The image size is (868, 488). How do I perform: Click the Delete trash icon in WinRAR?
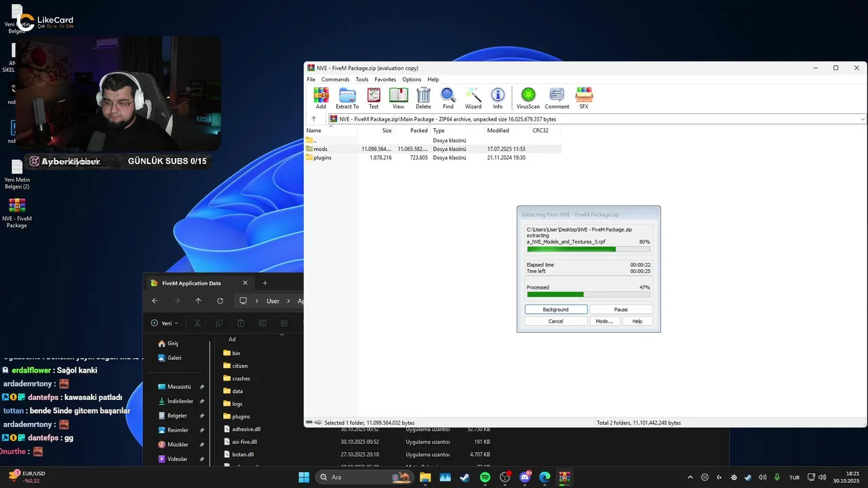[423, 98]
